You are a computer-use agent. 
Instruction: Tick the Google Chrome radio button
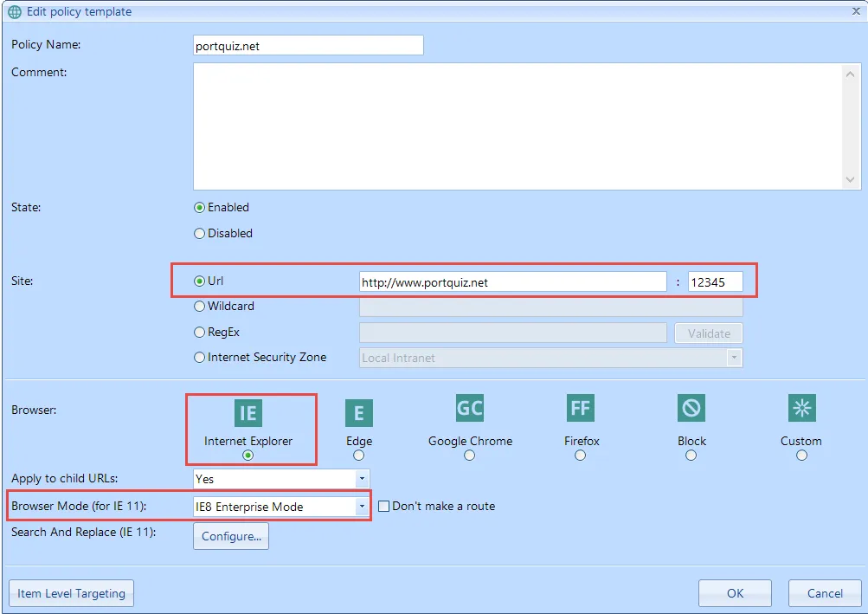(x=469, y=455)
